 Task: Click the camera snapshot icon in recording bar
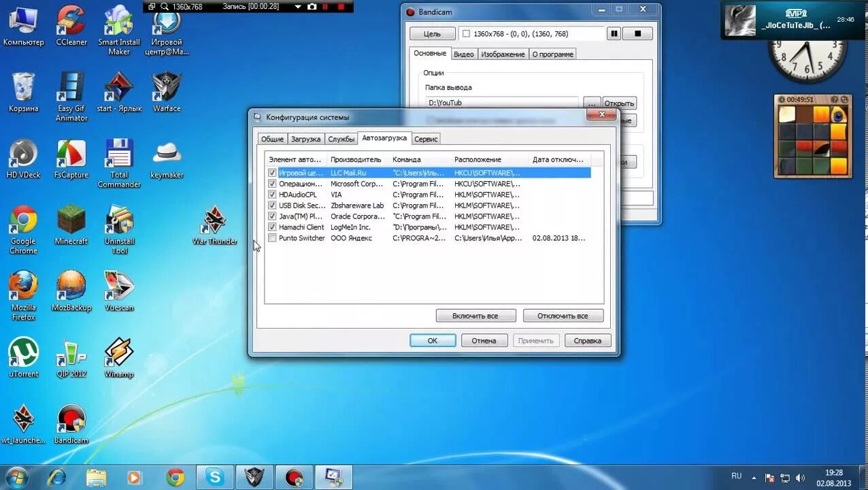pos(312,6)
